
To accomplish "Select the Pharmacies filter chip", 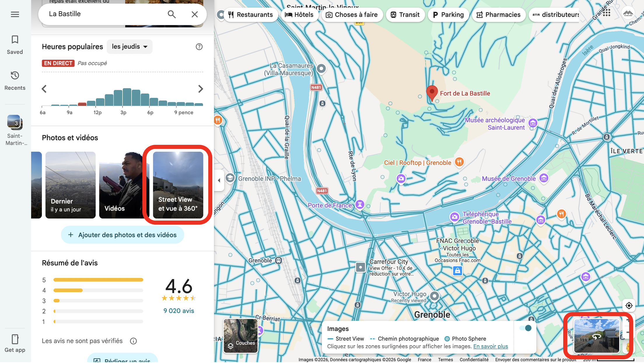I will point(498,15).
